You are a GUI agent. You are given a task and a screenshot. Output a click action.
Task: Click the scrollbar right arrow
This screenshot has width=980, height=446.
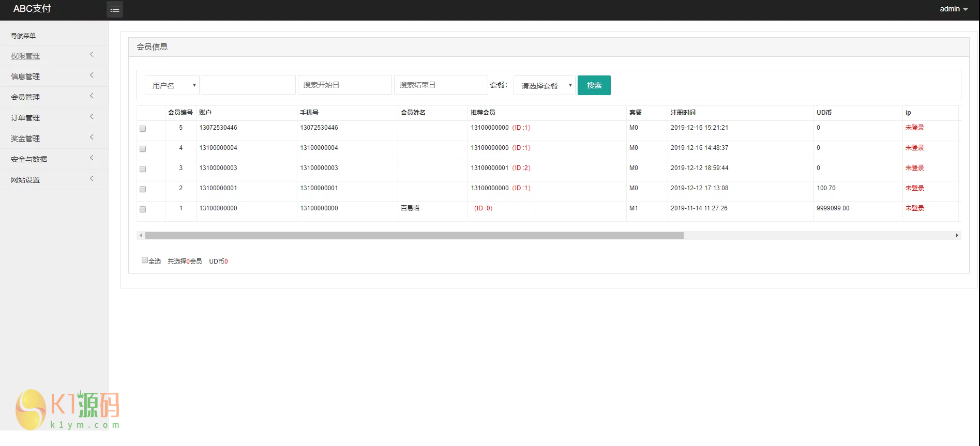(x=957, y=235)
